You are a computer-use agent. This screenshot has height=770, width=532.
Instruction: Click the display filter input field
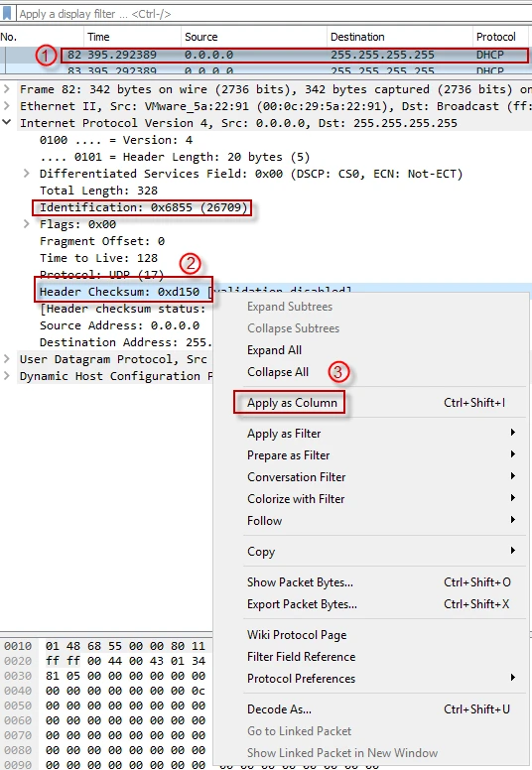[273, 14]
